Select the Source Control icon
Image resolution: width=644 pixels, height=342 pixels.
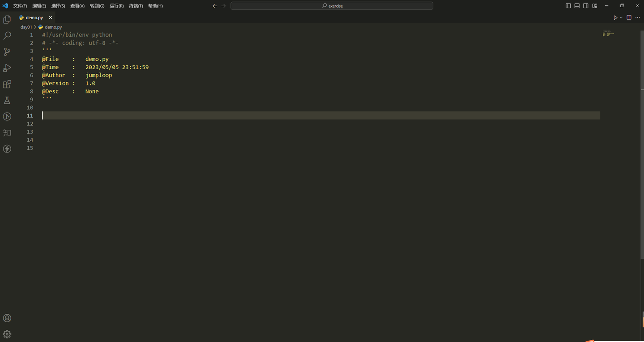click(x=7, y=52)
